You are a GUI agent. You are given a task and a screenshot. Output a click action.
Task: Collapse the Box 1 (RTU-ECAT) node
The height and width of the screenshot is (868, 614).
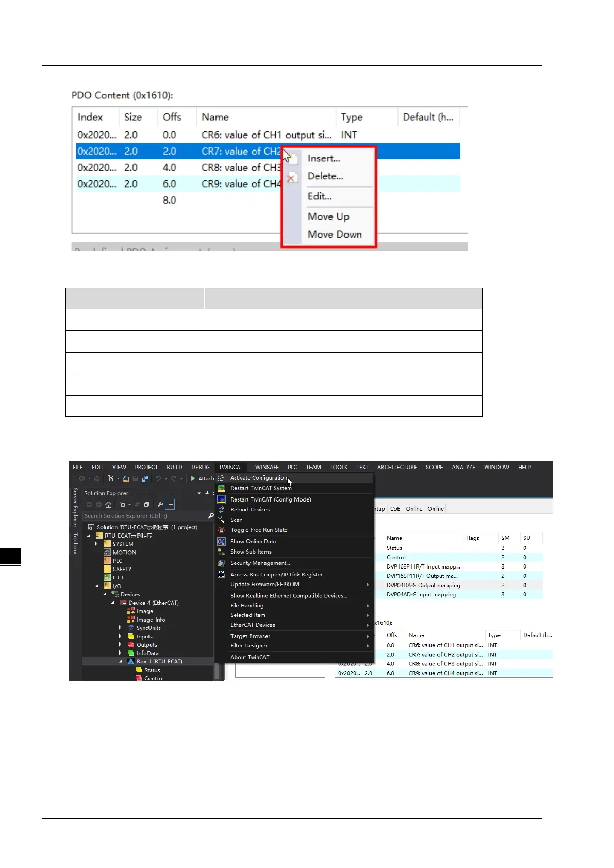pyautogui.click(x=121, y=661)
